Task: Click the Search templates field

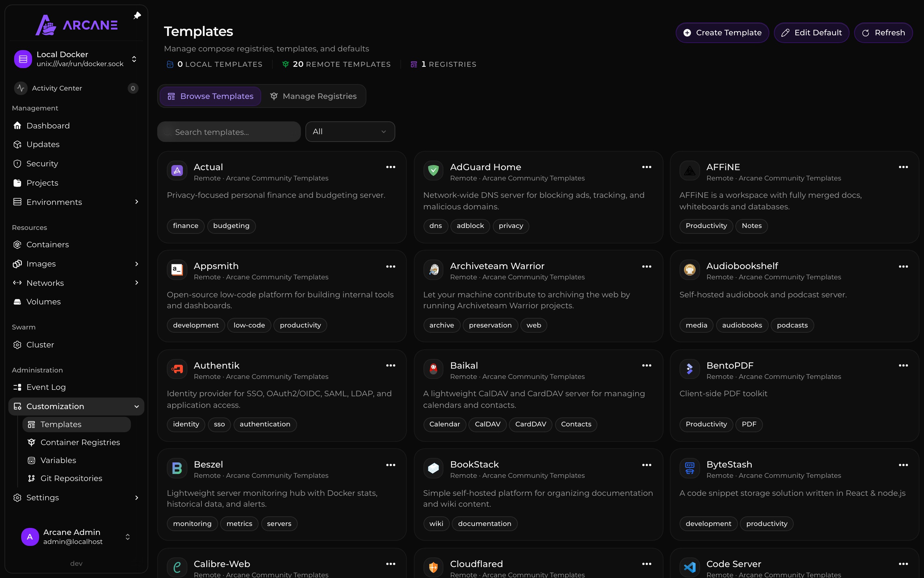Action: 229,132
